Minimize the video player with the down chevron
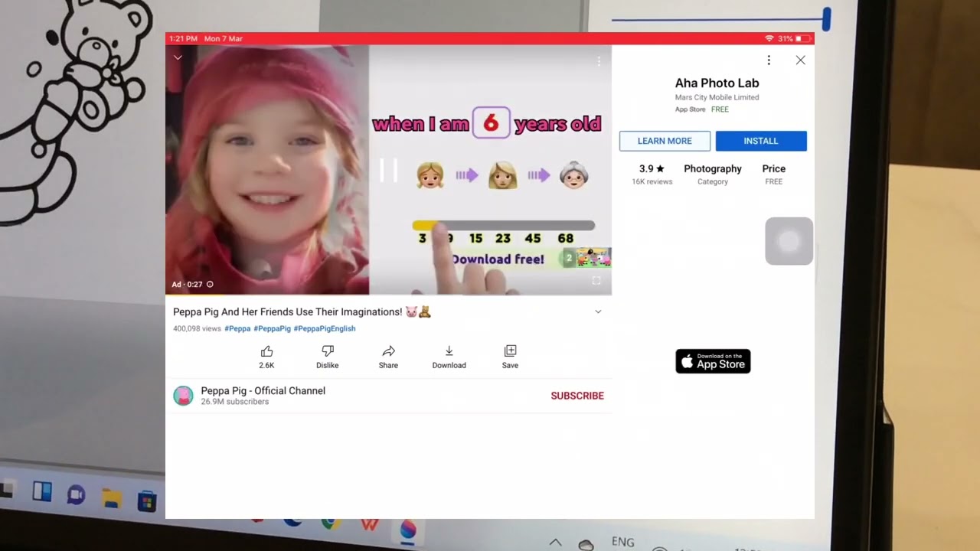The width and height of the screenshot is (980, 551). [178, 57]
